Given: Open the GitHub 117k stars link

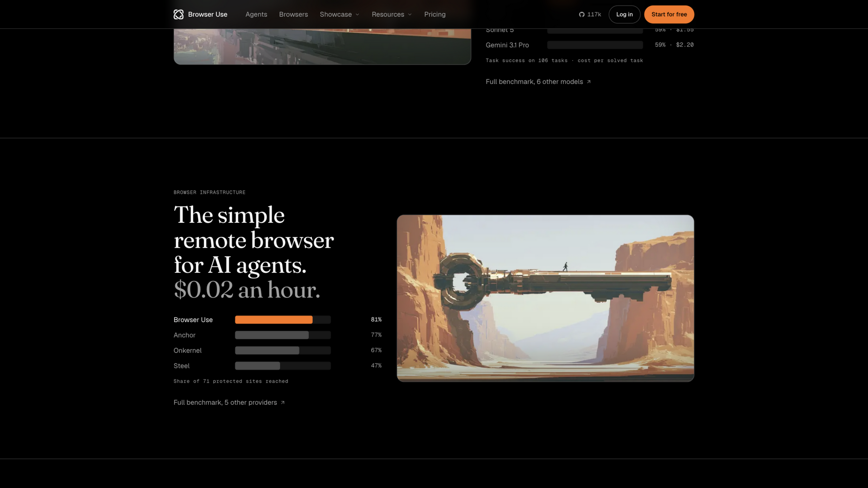Looking at the screenshot, I should click(590, 14).
